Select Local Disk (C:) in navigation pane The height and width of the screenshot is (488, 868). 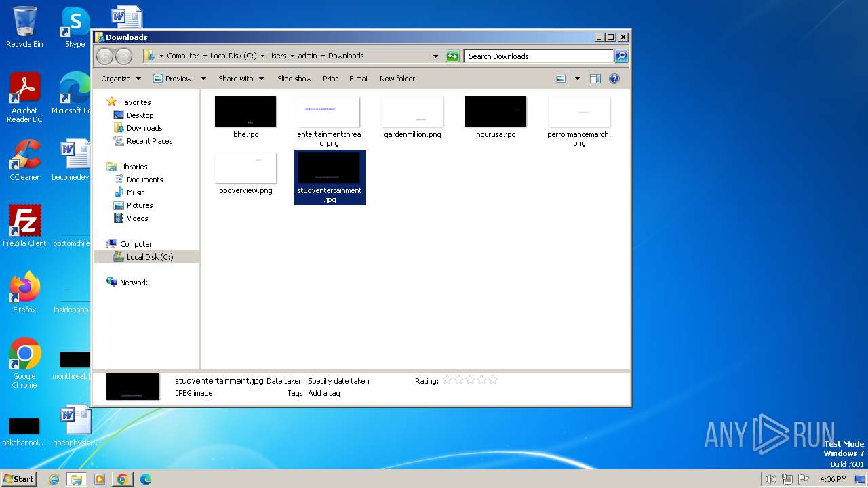pos(149,257)
